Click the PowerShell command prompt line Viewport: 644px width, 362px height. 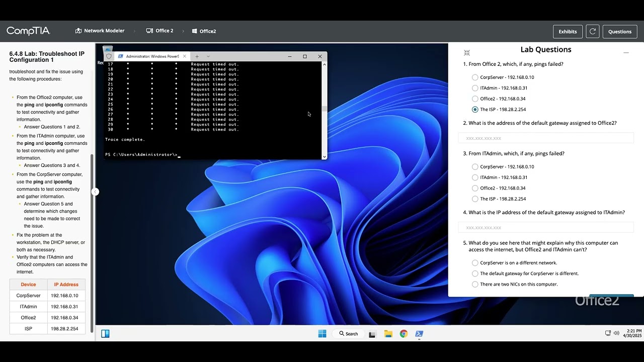[142, 154]
